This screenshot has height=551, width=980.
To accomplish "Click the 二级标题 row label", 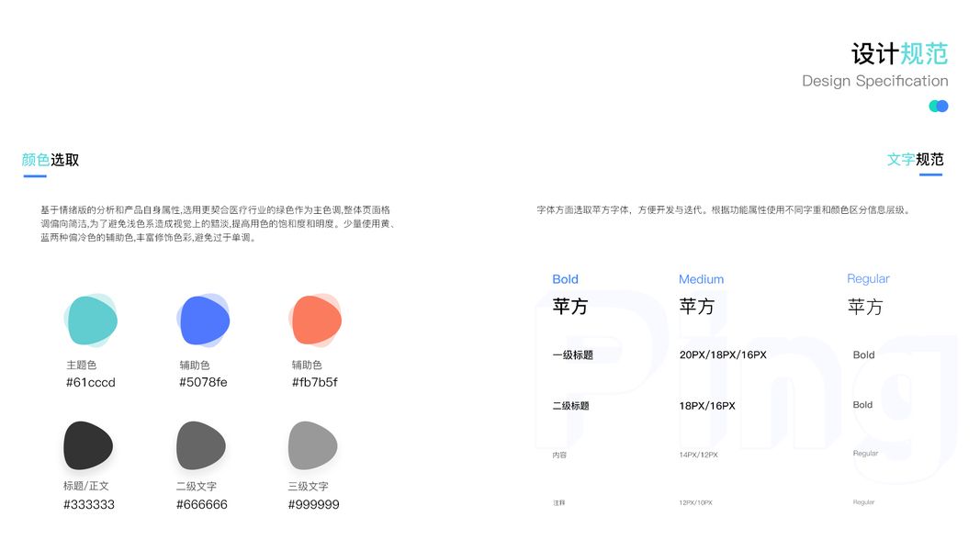I will 570,405.
